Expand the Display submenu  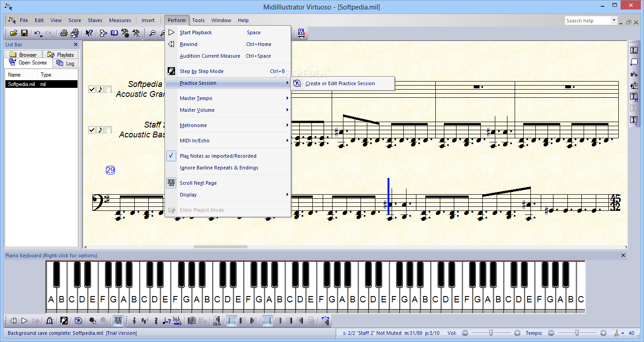pos(228,195)
